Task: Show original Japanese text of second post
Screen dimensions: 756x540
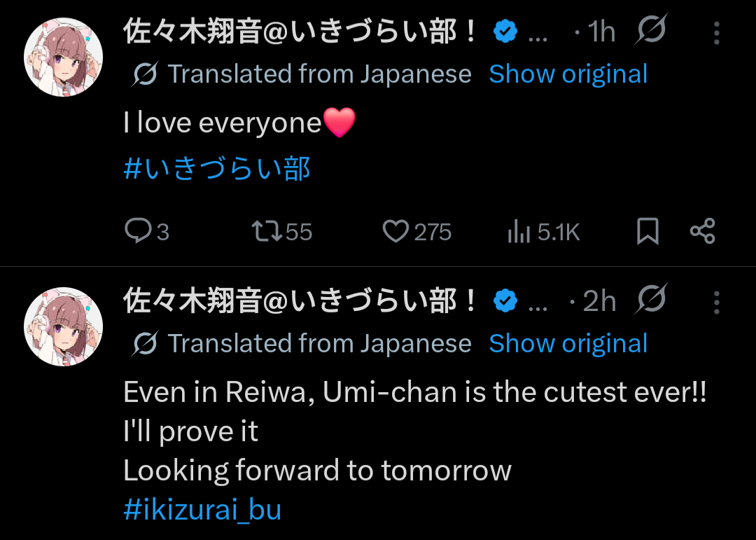Action: point(568,344)
